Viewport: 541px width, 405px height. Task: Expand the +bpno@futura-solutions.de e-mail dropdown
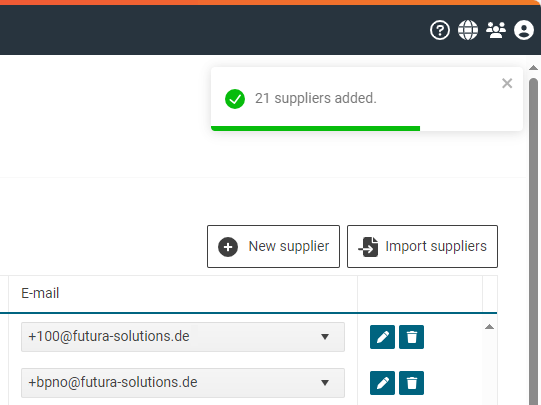pos(325,383)
